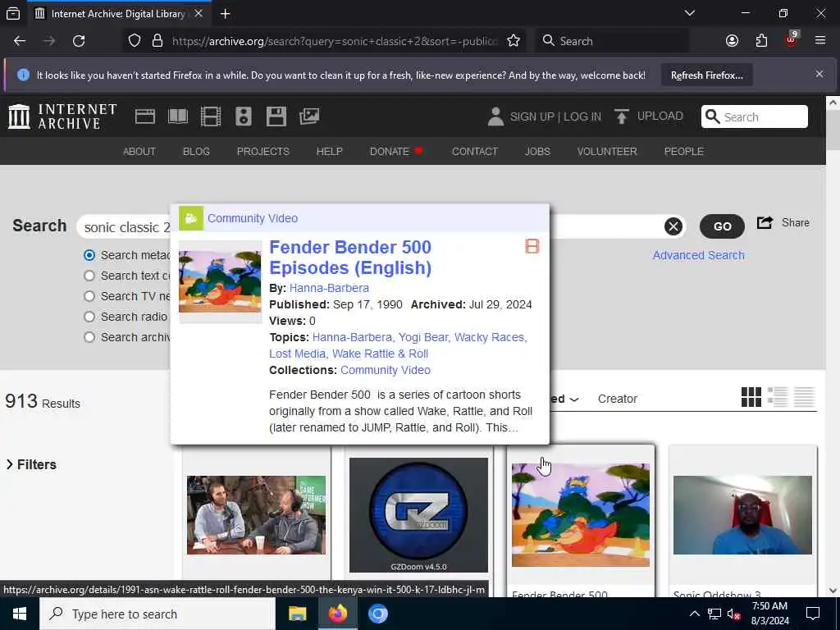Click the Share icon
Image resolution: width=840 pixels, height=630 pixels.
pos(765,222)
